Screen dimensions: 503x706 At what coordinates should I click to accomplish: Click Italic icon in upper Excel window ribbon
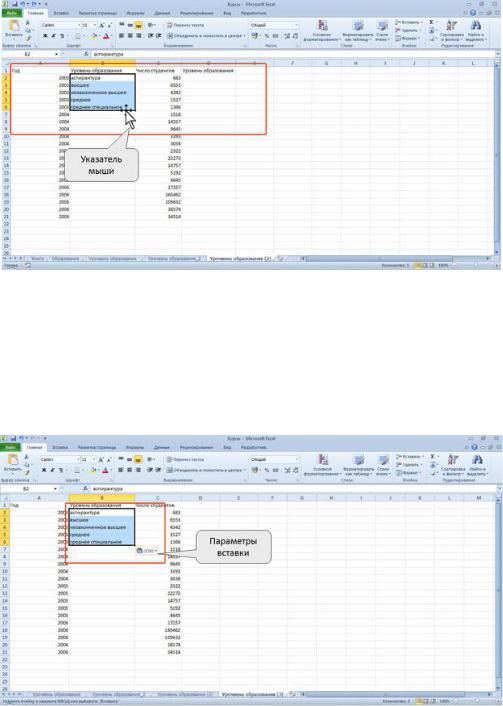click(x=53, y=36)
